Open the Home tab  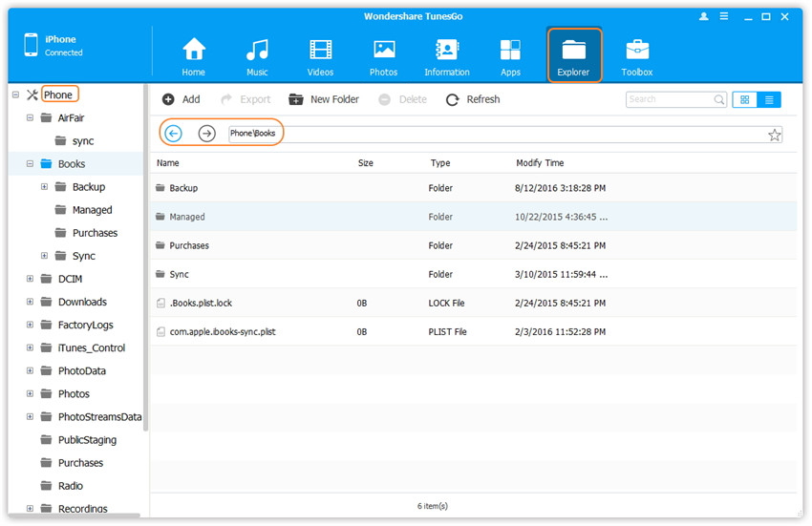tap(194, 57)
